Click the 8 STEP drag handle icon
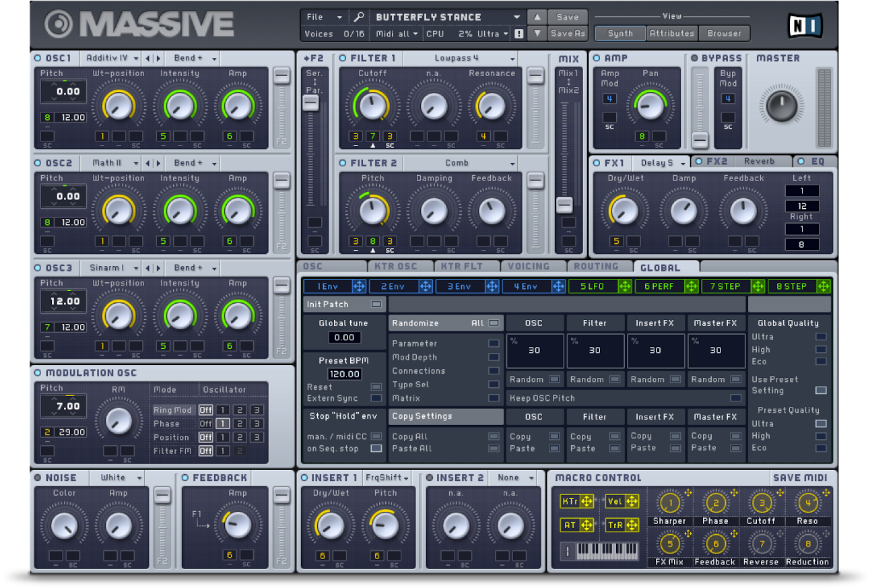This screenshot has width=870, height=588. [824, 286]
